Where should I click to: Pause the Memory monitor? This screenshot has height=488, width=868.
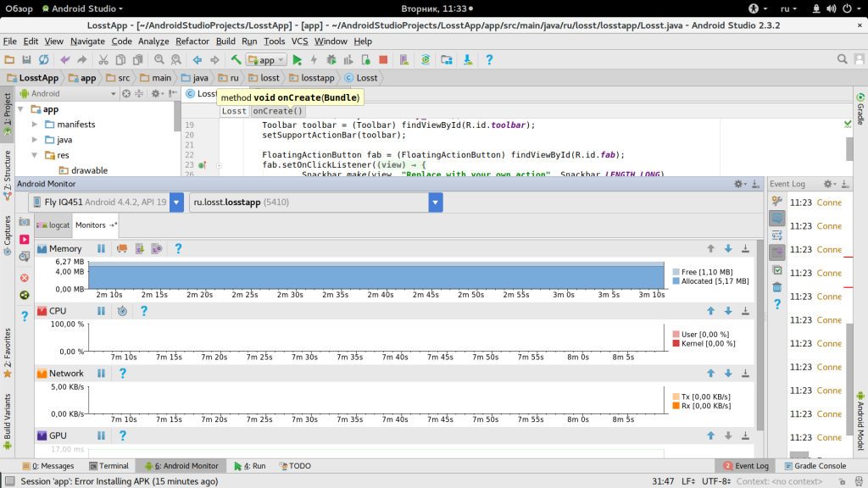point(101,249)
